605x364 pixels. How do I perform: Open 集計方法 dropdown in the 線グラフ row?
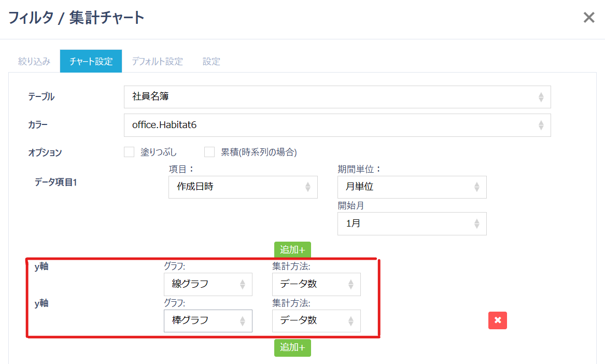coord(316,284)
